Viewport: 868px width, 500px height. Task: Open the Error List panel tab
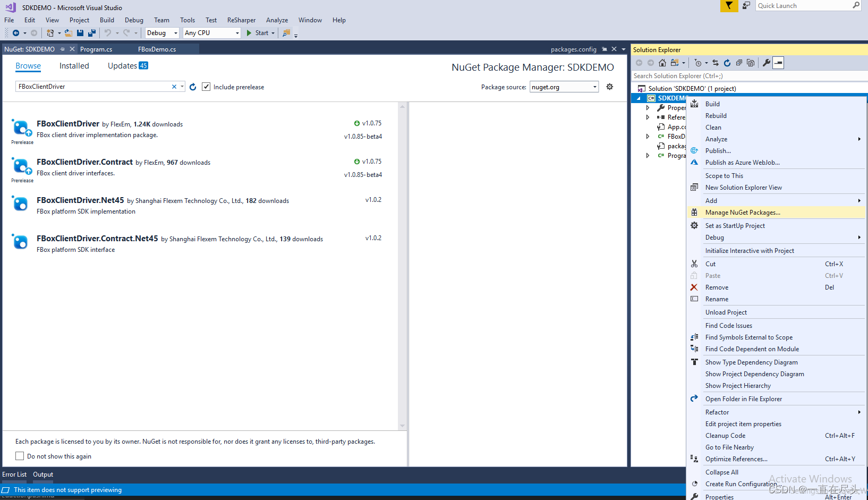pyautogui.click(x=14, y=474)
